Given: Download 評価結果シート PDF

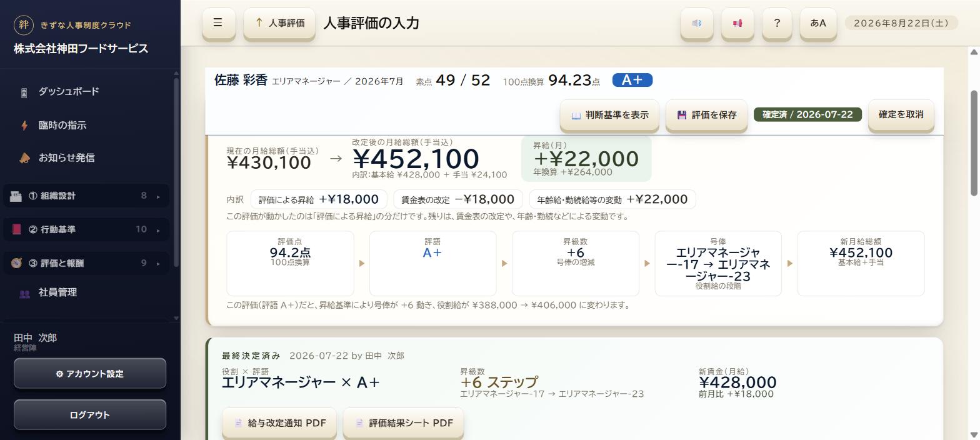Looking at the screenshot, I should pyautogui.click(x=403, y=423).
